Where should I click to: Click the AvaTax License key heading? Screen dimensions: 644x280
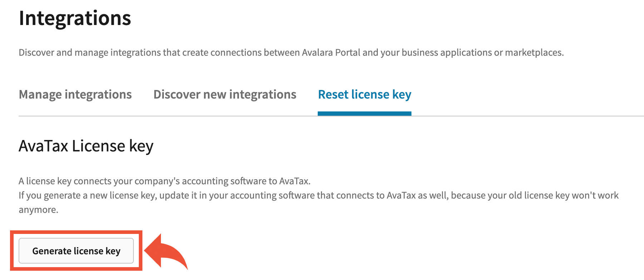pos(86,146)
